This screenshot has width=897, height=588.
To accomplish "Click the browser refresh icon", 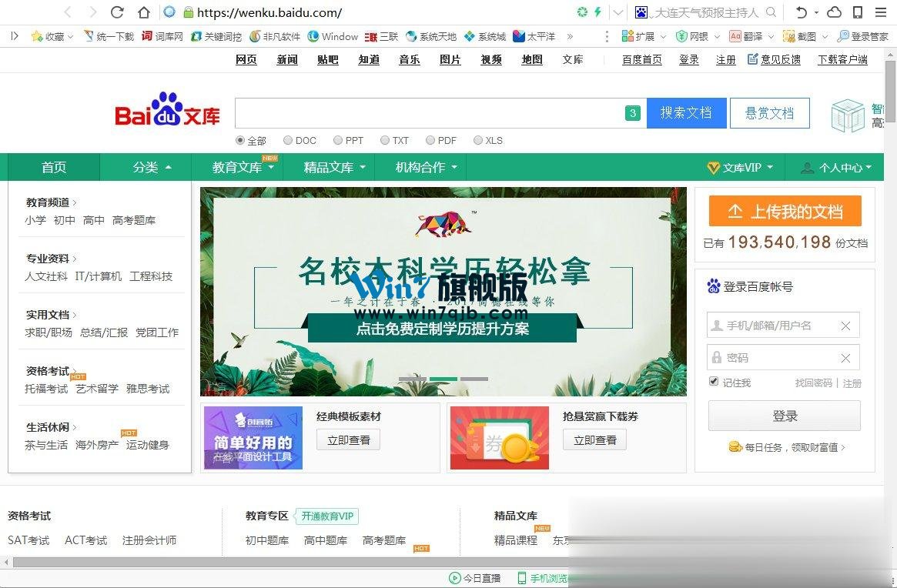I will (117, 12).
